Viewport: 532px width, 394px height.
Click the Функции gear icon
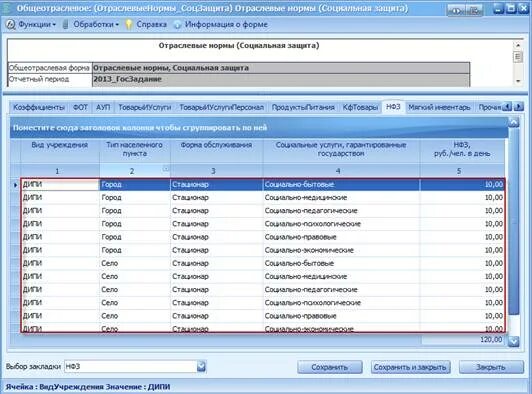(11, 24)
